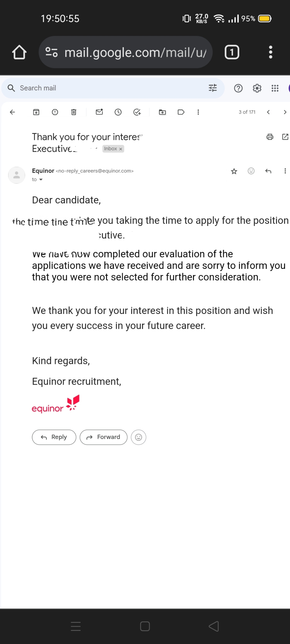The height and width of the screenshot is (644, 290).
Task: Show search options filter
Action: point(213,88)
